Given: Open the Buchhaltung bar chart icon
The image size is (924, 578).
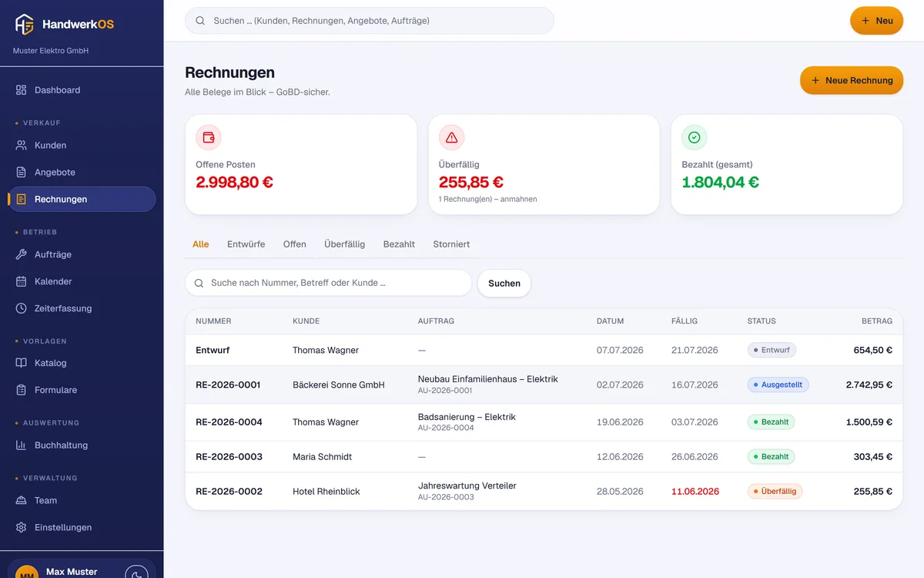Looking at the screenshot, I should point(22,445).
